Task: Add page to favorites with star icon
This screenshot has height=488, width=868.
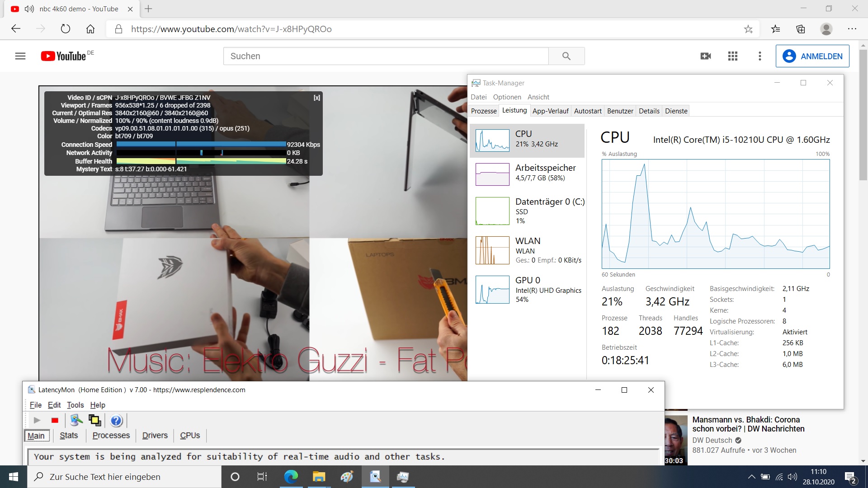Action: pyautogui.click(x=748, y=29)
